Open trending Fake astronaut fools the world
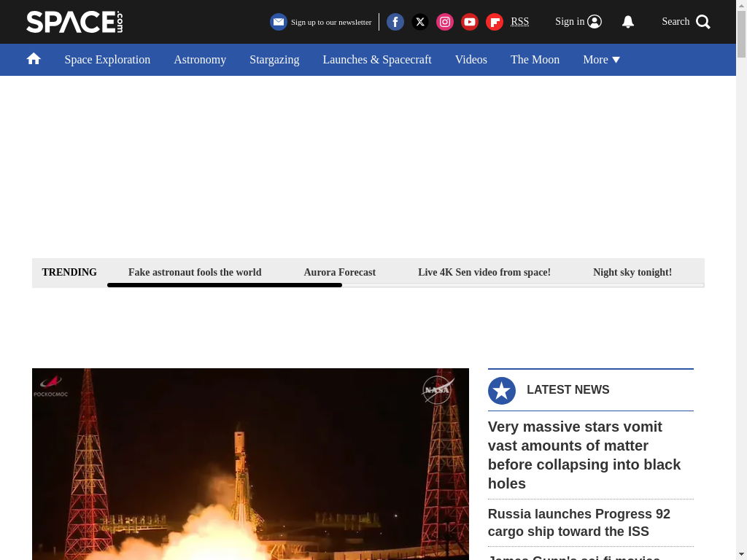The height and width of the screenshot is (560, 747). tap(195, 272)
